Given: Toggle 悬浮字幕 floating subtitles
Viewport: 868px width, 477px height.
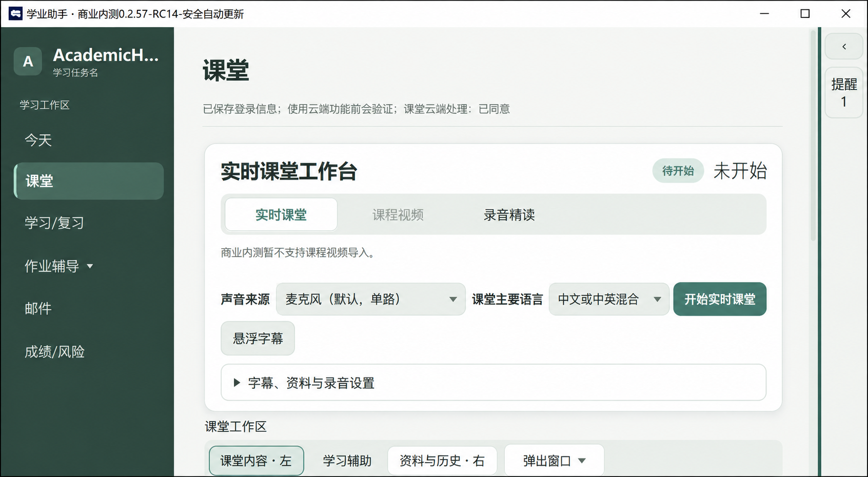Looking at the screenshot, I should [258, 339].
